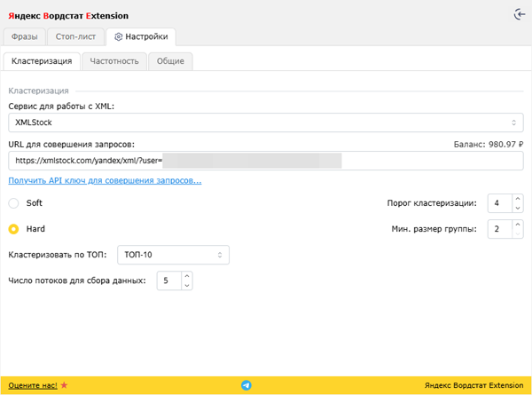Increase clustering threshold with up arrow
This screenshot has width=532, height=395.
518,199
